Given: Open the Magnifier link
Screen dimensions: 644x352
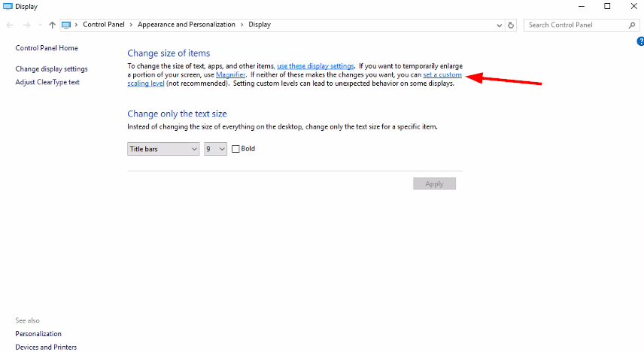Looking at the screenshot, I should (x=231, y=75).
